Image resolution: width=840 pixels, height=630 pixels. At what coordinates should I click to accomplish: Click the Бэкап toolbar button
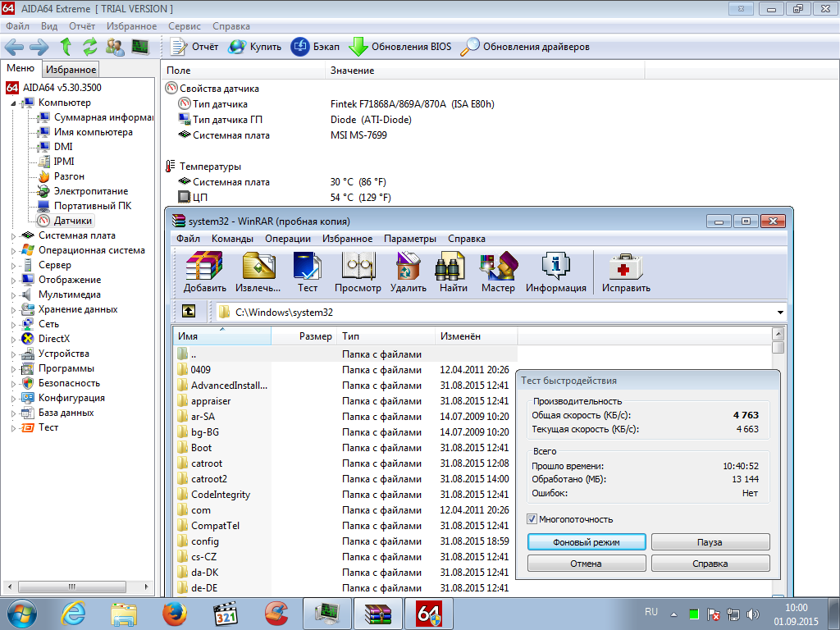[315, 47]
